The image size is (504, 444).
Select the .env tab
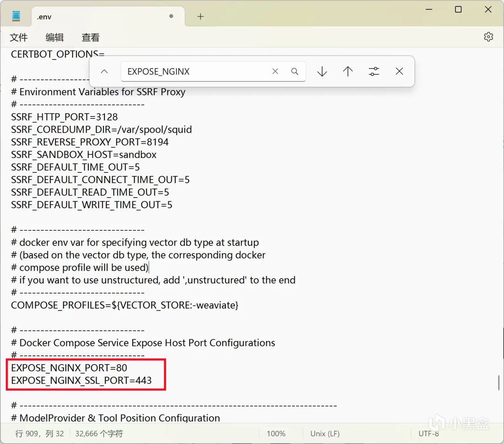click(107, 17)
